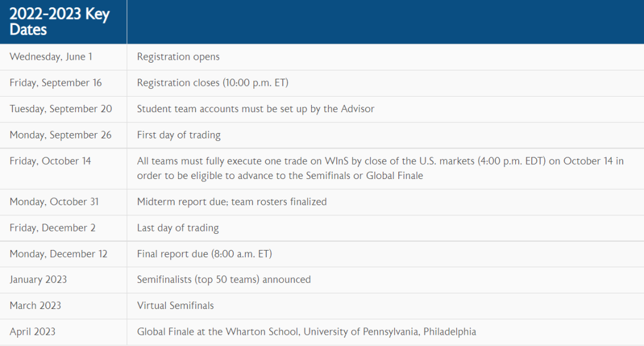
Task: Select the "Last day of trading" text
Action: click(x=178, y=228)
